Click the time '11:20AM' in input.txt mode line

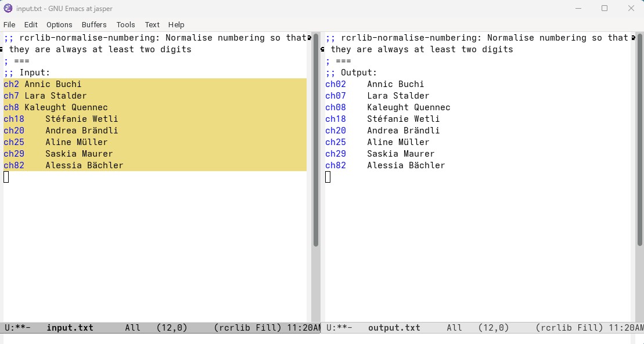click(x=304, y=328)
